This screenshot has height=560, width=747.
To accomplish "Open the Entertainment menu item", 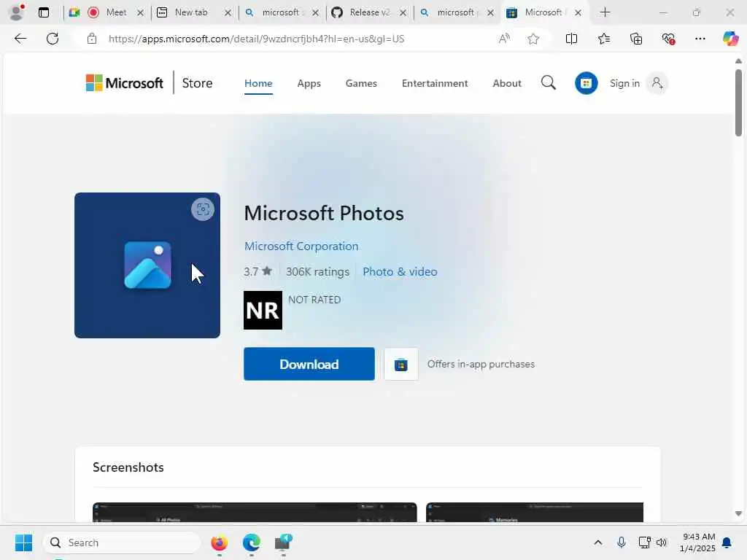I will 435,83.
